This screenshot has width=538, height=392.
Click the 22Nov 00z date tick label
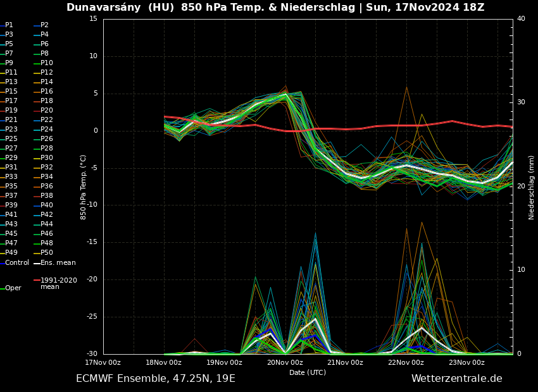click(x=406, y=362)
